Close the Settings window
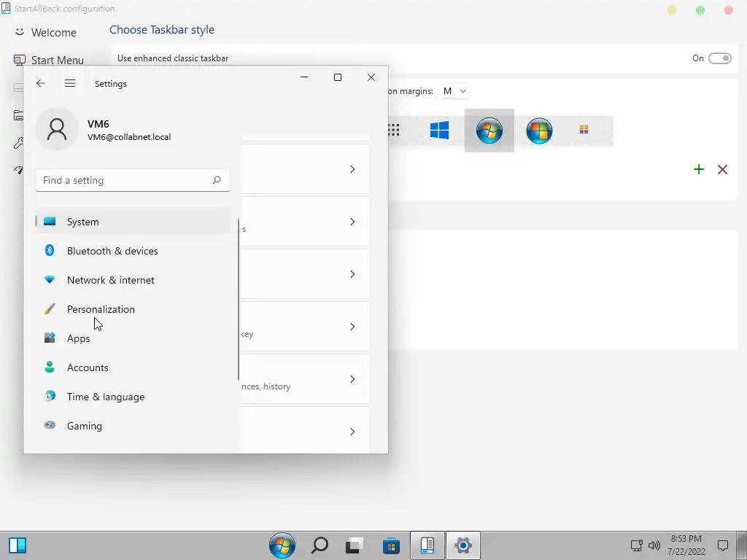Image resolution: width=747 pixels, height=560 pixels. coord(371,77)
